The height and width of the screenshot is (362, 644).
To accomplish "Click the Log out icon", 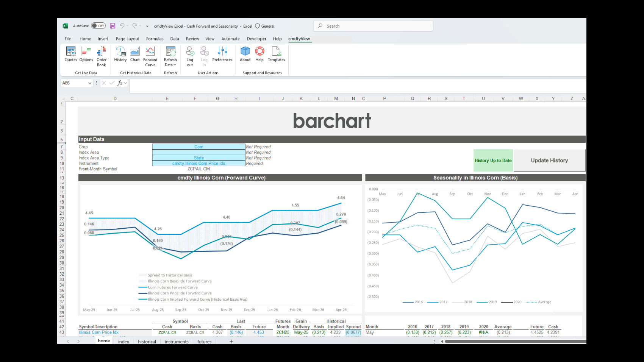I will point(190,56).
